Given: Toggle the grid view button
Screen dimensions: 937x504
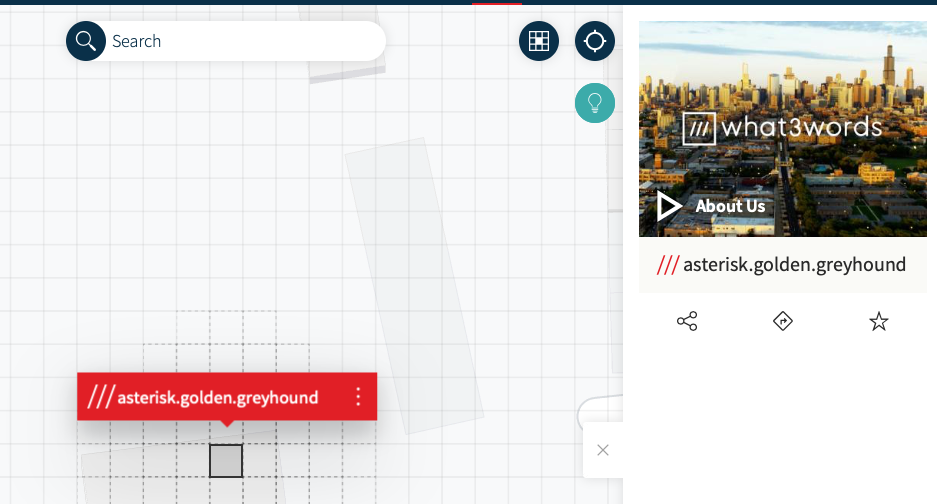Looking at the screenshot, I should (x=539, y=41).
